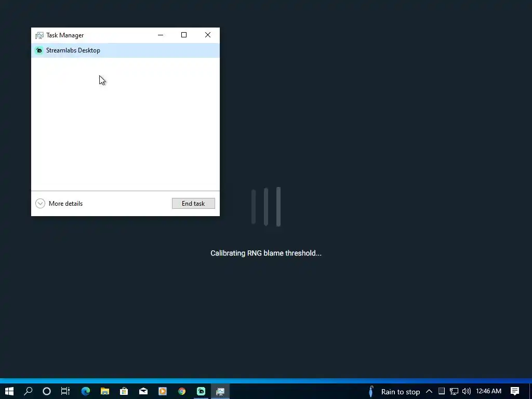Open the notification Action Center icon
Image resolution: width=532 pixels, height=399 pixels.
point(515,391)
